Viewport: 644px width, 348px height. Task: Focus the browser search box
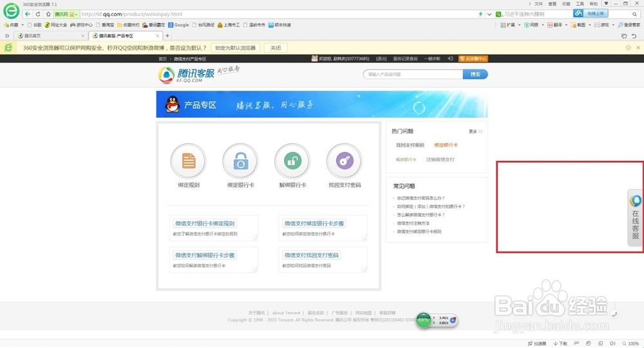537,14
